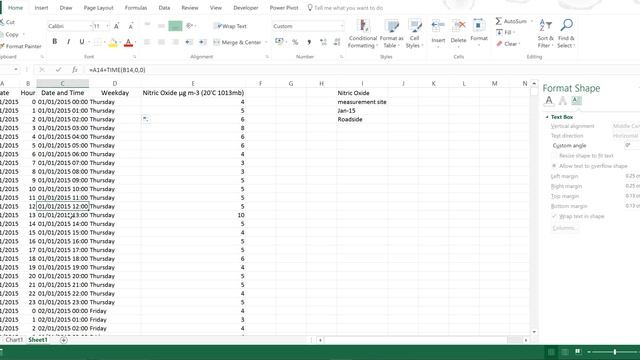Open the Developer tab
The image size is (640, 360).
tap(246, 8)
